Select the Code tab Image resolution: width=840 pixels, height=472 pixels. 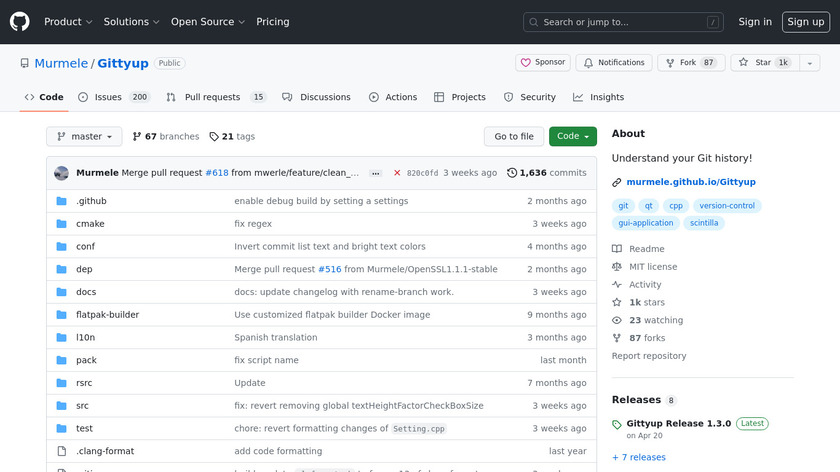point(44,97)
